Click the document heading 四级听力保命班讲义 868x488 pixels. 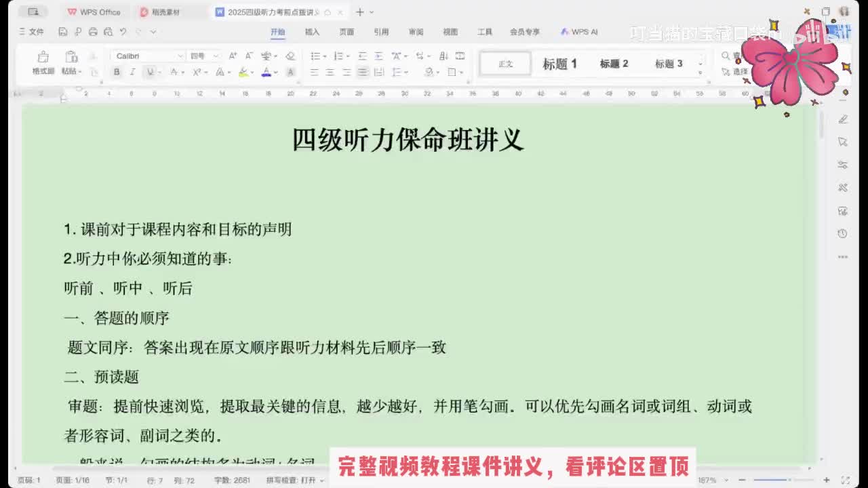pyautogui.click(x=408, y=140)
